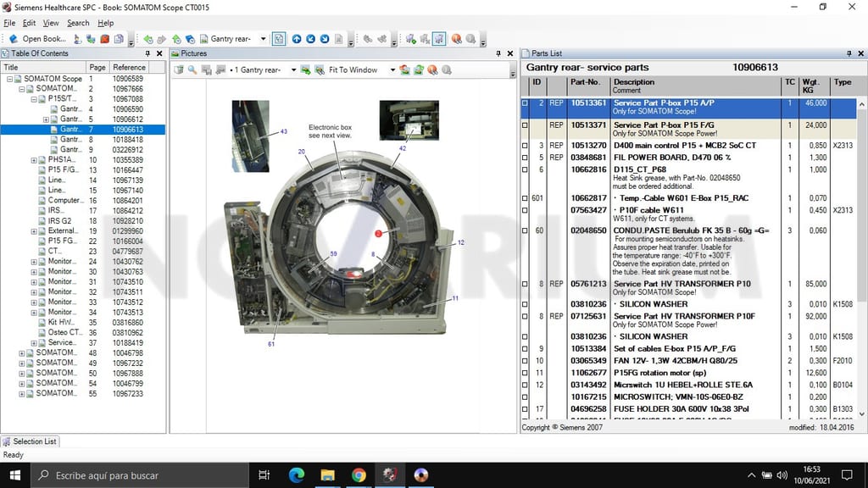Tick the checkbox for part 10513361
868x488 pixels.
click(x=525, y=103)
